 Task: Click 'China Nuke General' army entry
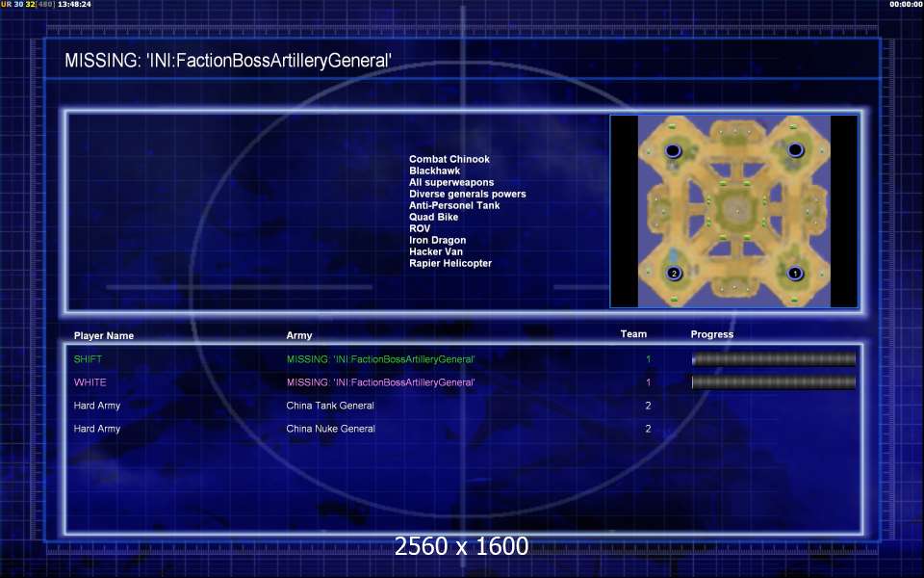[330, 429]
